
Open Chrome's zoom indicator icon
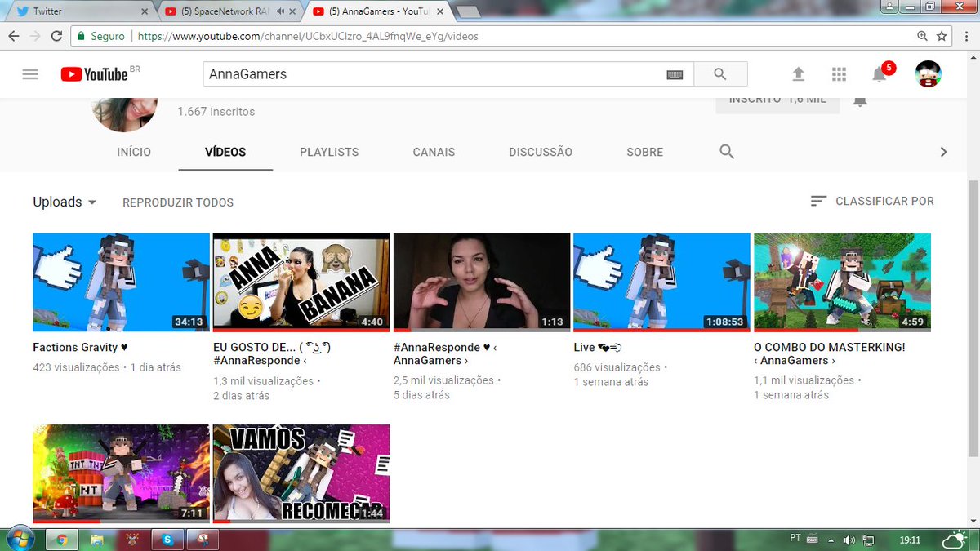point(922,36)
